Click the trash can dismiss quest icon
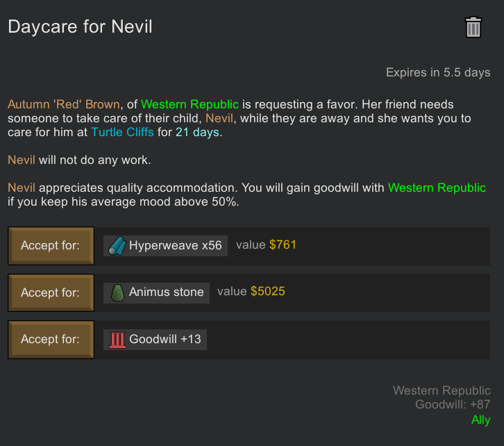 click(473, 27)
